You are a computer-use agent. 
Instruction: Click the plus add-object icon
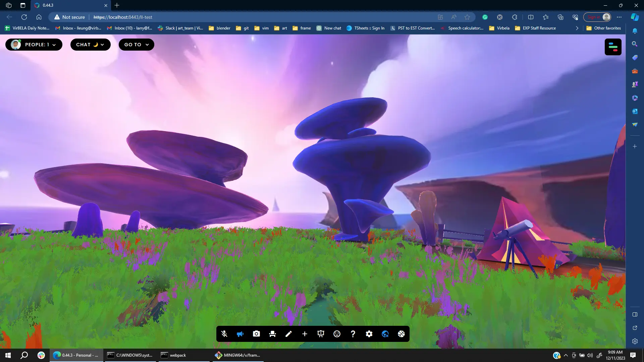pyautogui.click(x=305, y=334)
